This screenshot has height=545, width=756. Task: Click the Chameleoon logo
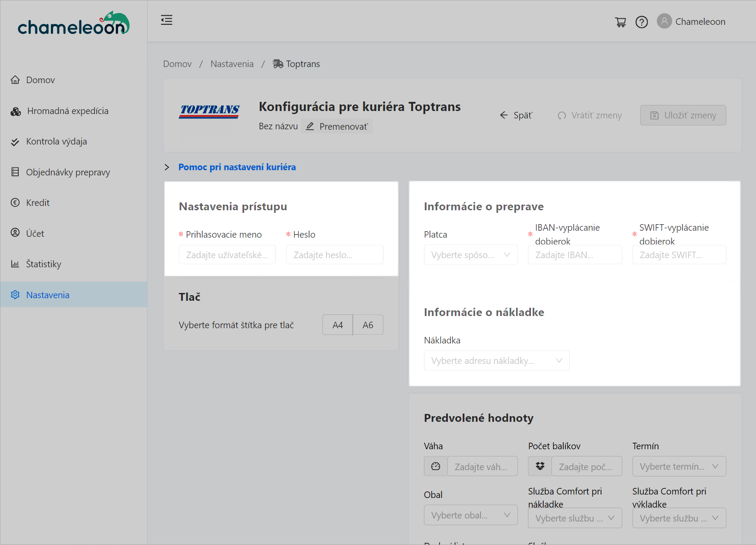click(74, 24)
